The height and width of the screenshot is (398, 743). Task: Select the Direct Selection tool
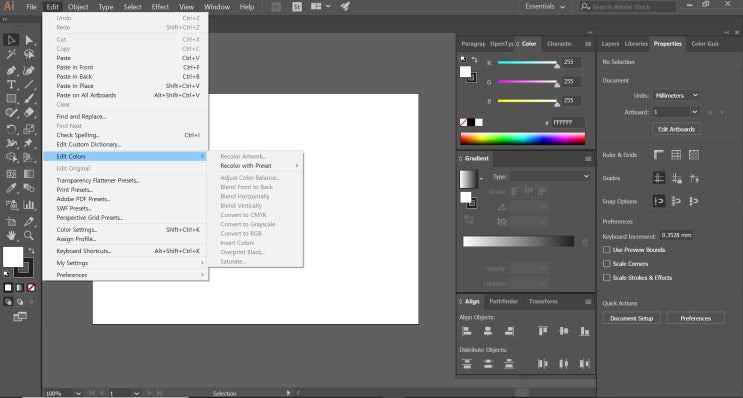[x=29, y=40]
